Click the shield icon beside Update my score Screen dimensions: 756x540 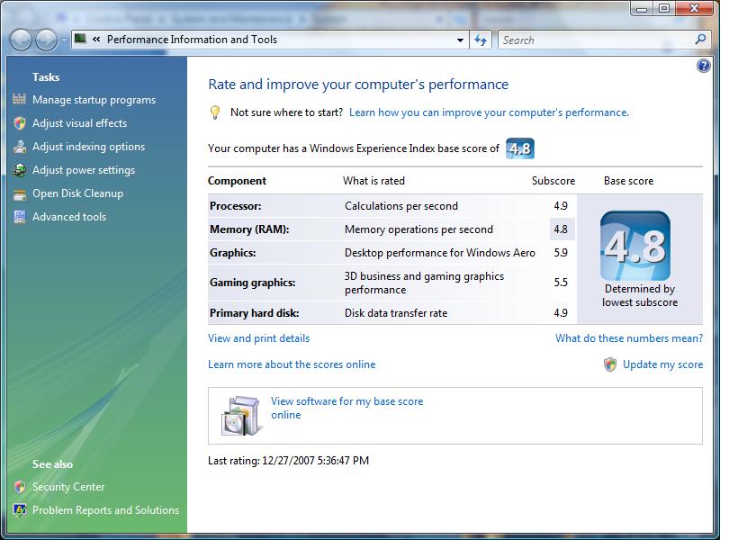[610, 364]
